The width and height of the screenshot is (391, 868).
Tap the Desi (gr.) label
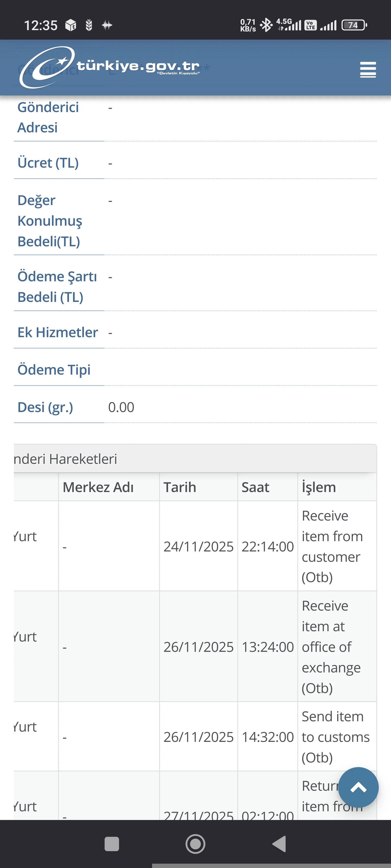tap(45, 407)
